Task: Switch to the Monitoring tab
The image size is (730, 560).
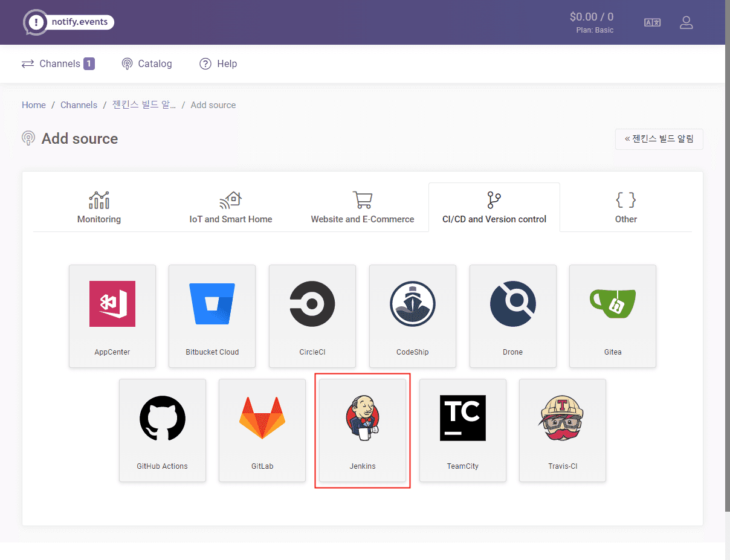Action: point(99,207)
